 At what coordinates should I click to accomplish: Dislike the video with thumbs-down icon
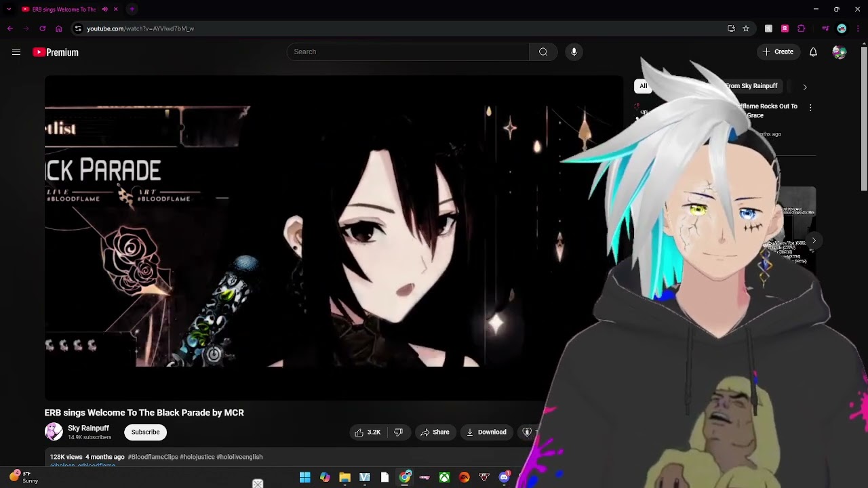[398, 432]
